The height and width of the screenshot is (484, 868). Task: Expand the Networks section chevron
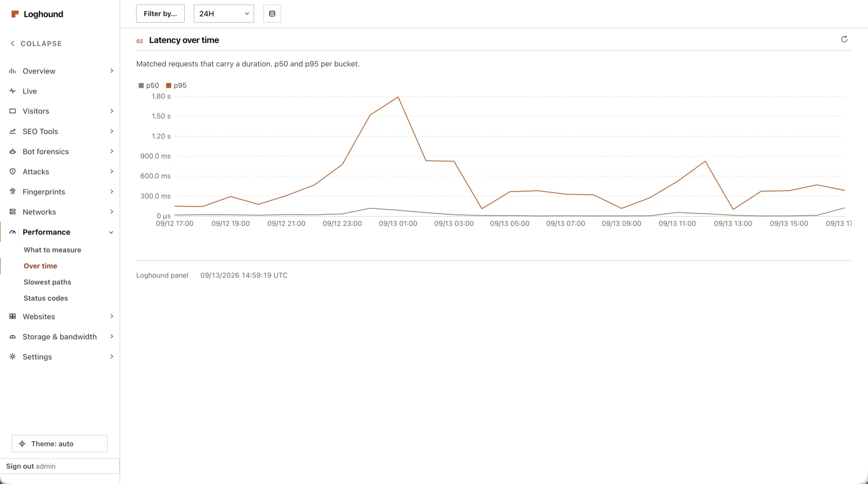pyautogui.click(x=111, y=212)
